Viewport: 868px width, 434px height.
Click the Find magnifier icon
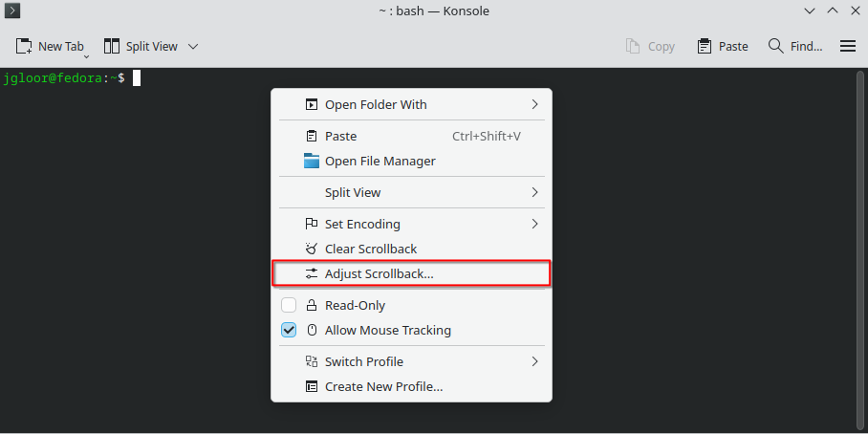(776, 46)
